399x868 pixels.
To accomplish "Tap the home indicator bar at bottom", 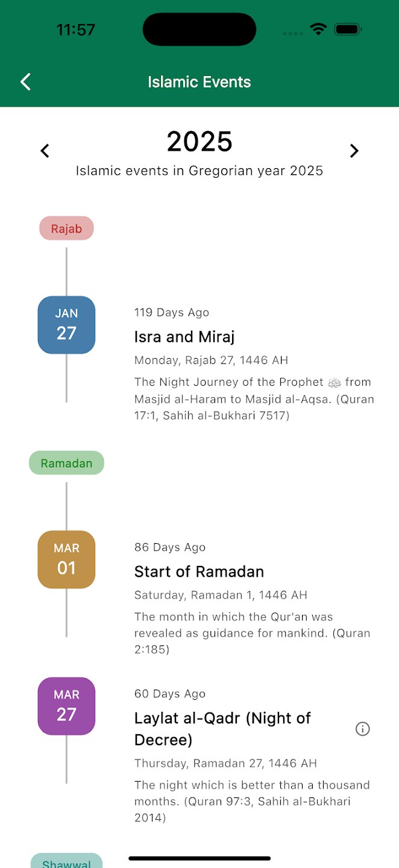I will pos(199,858).
